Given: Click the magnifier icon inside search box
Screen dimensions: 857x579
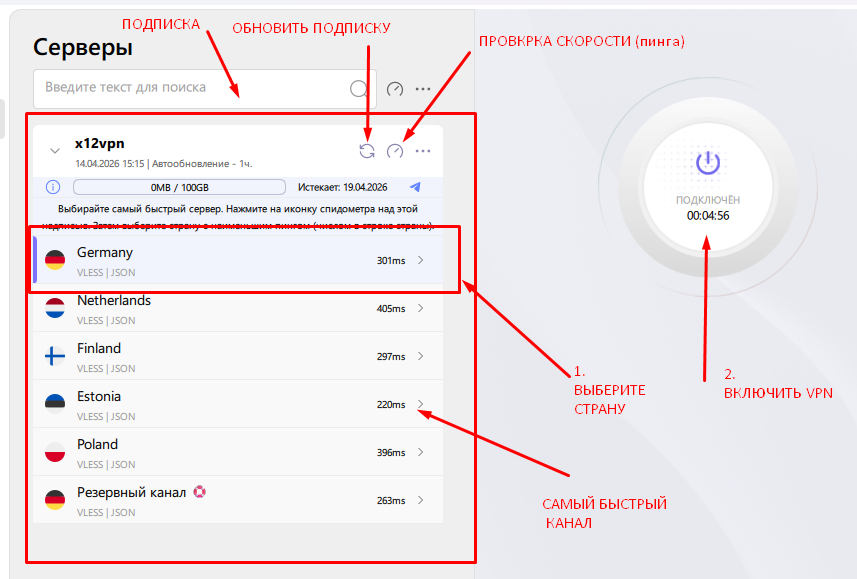Looking at the screenshot, I should (359, 89).
